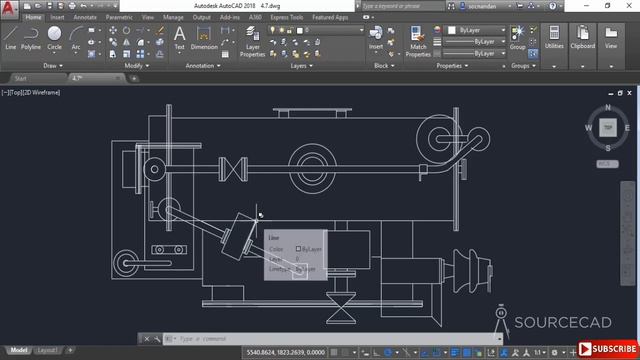Toggle group selection on/off icon

pyautogui.click(x=533, y=53)
